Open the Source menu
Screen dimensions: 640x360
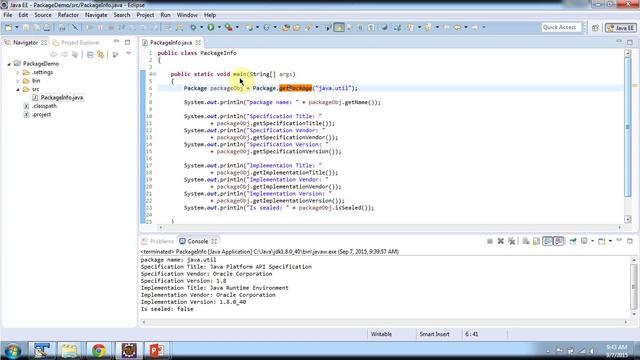point(43,15)
